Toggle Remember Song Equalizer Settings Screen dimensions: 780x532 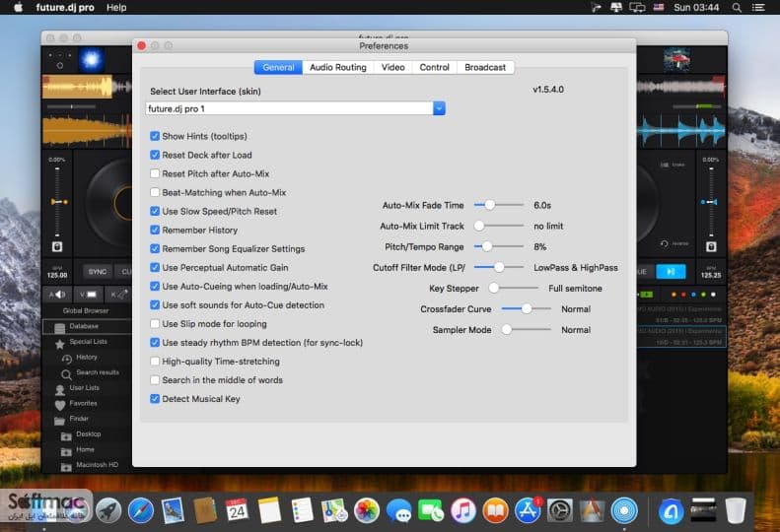[155, 248]
